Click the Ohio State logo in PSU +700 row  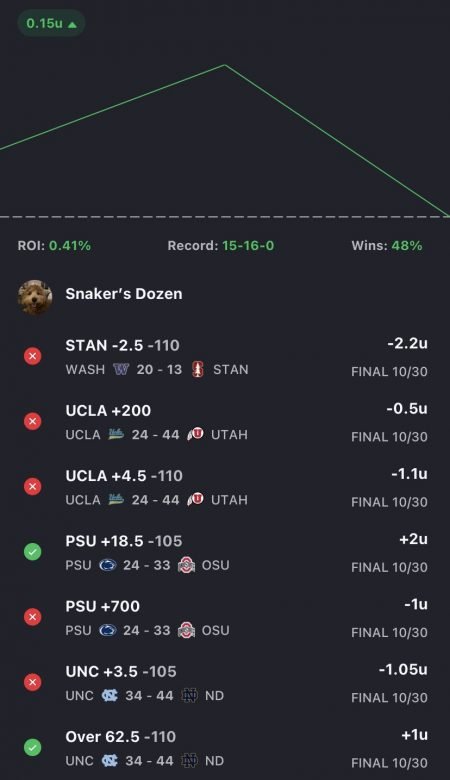click(x=186, y=630)
